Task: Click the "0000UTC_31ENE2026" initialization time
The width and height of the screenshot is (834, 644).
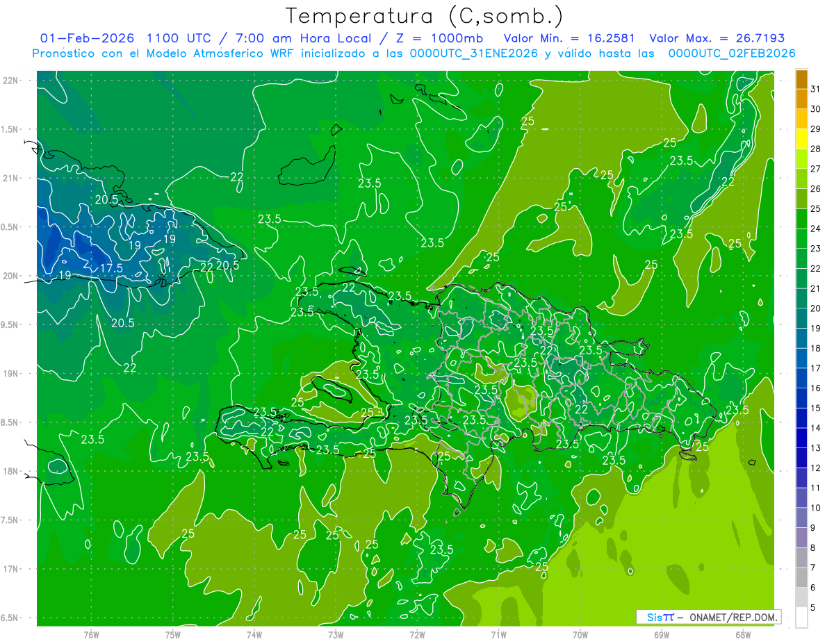Action: tap(473, 53)
